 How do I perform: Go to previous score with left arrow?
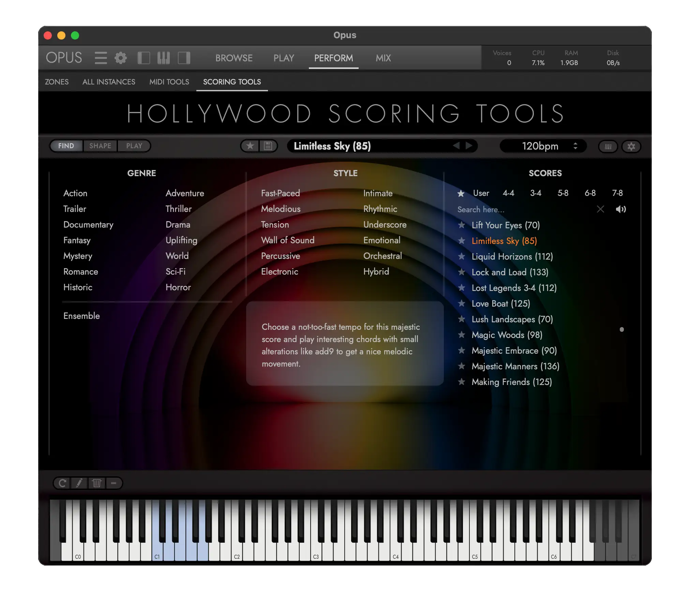click(456, 146)
